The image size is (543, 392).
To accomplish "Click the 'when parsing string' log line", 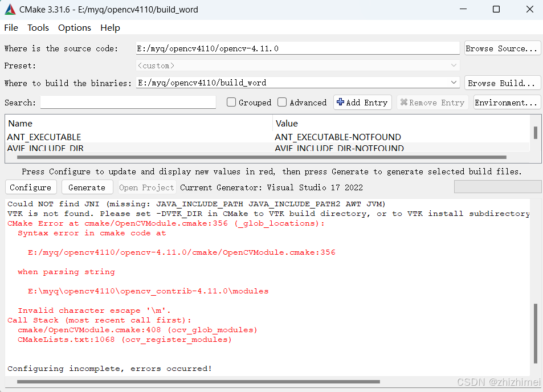I will click(x=66, y=271).
